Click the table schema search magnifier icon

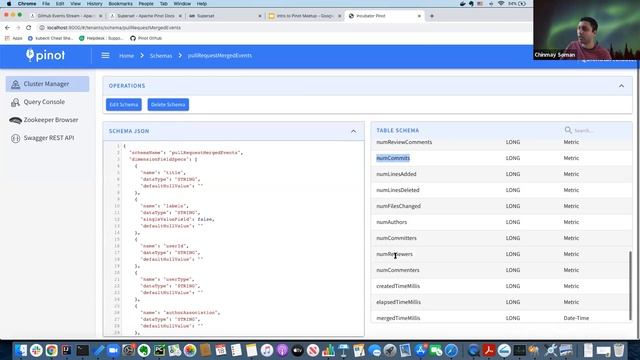pos(568,130)
